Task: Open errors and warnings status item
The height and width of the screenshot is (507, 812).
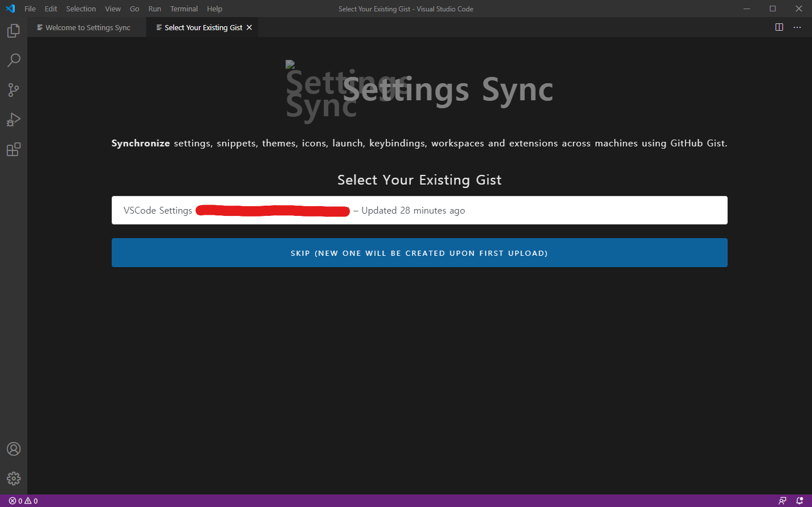Action: pyautogui.click(x=23, y=501)
